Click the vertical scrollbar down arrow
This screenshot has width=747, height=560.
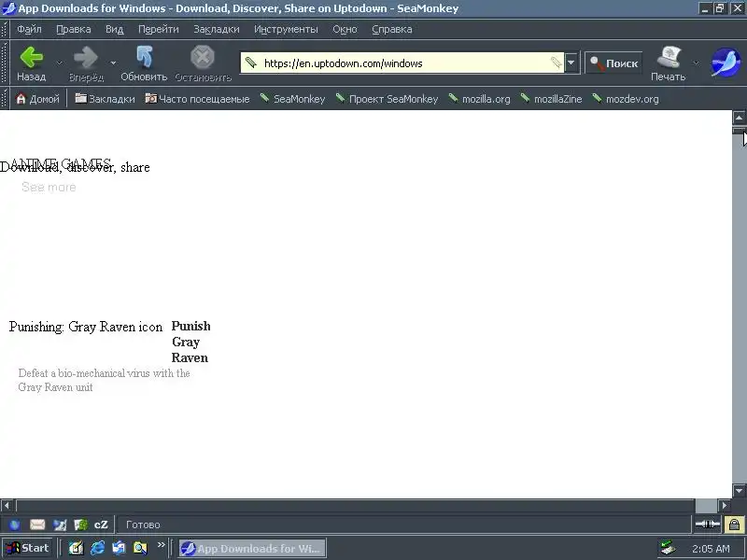click(x=739, y=491)
